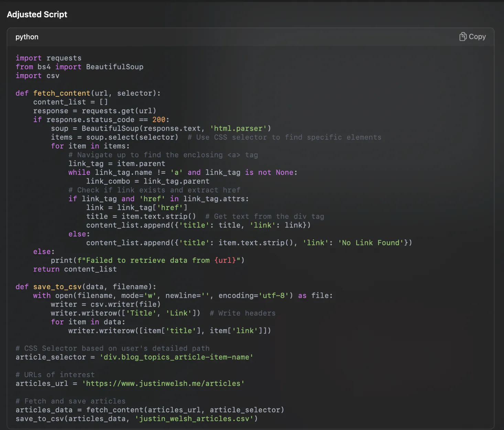Click the "Fetch and save articles" comment

(x=70, y=401)
